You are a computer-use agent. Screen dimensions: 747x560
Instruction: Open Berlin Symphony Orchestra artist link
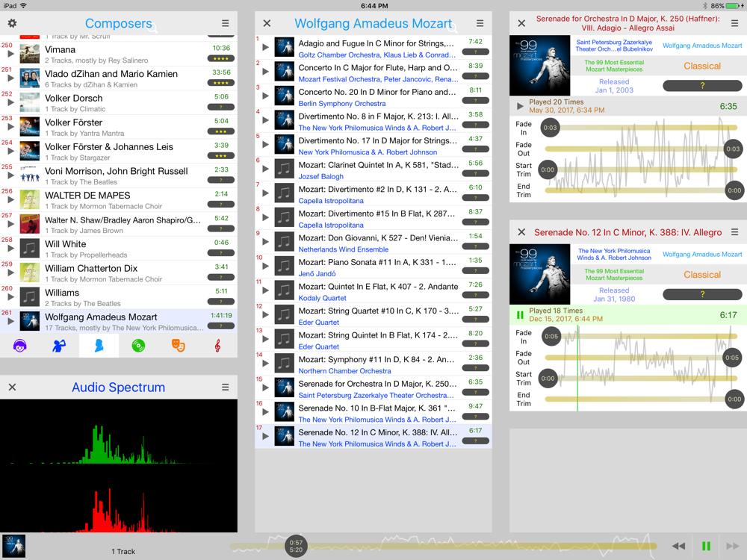click(342, 103)
